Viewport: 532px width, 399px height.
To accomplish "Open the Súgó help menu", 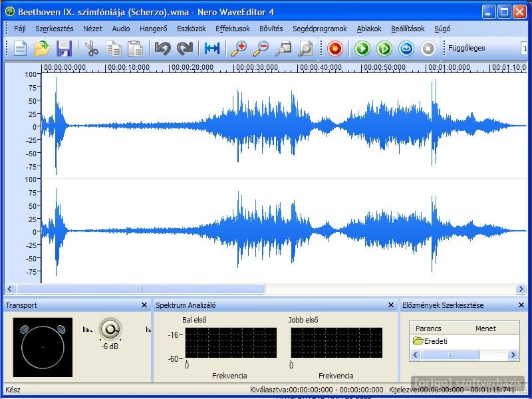I will coord(442,29).
